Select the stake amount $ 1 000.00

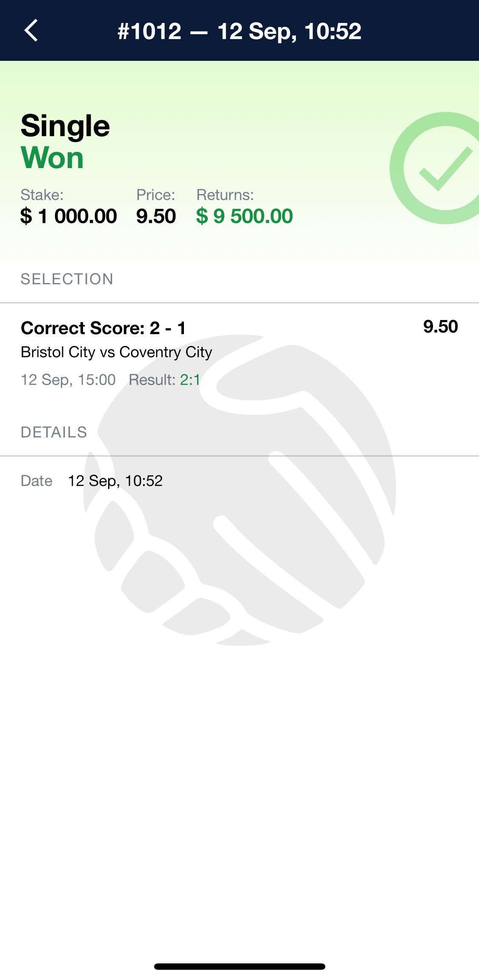pyautogui.click(x=69, y=216)
